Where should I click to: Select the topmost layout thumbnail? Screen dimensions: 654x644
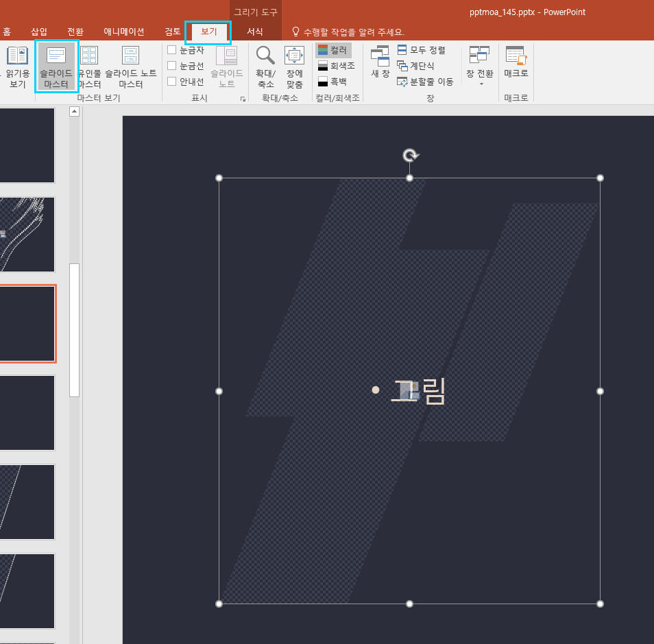point(27,145)
